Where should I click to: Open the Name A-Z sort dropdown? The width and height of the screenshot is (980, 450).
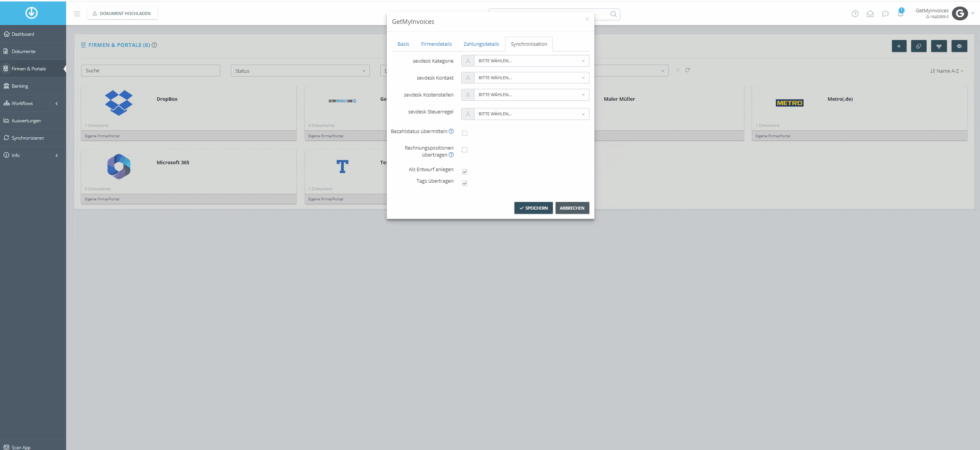pos(947,71)
